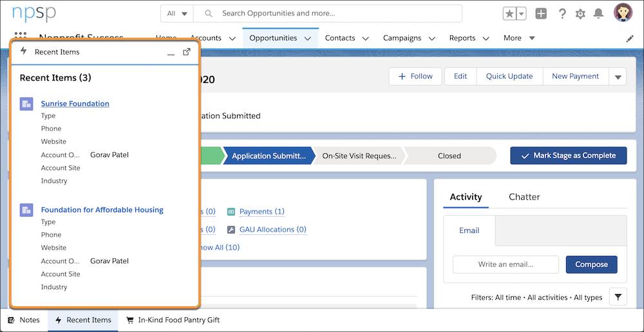Open Foundation for Affordable Housing link

[x=102, y=210]
